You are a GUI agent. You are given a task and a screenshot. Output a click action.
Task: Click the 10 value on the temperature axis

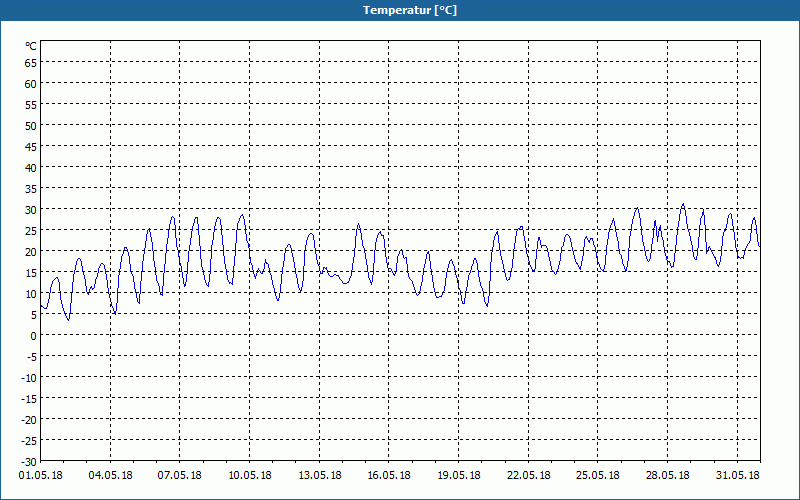(31, 294)
